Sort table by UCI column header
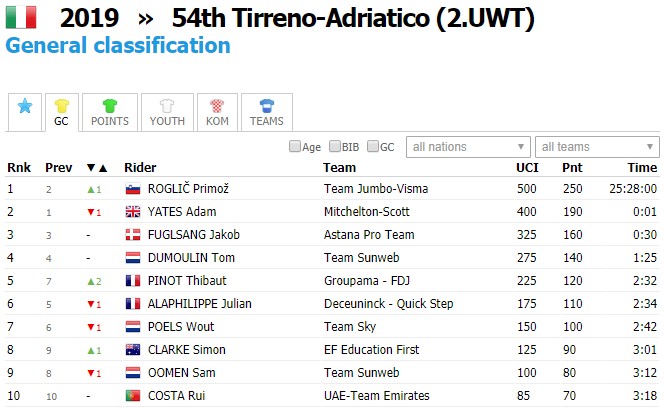The image size is (664, 408). click(x=526, y=167)
